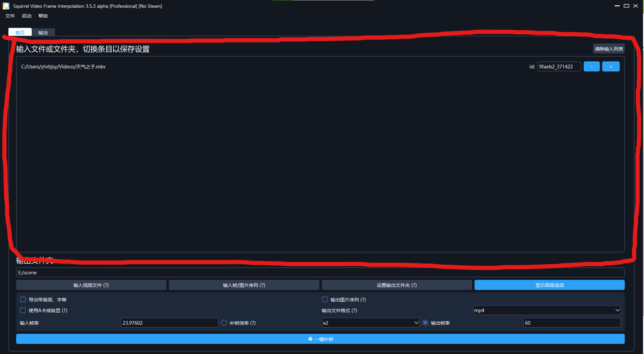Click the output frame rate field 60

pos(572,323)
